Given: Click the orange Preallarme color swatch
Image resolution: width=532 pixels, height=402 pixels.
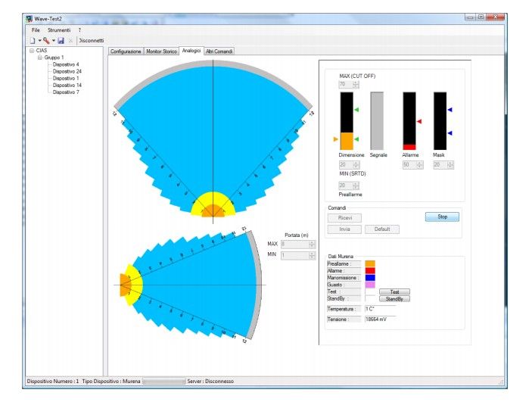Looking at the screenshot, I should (x=370, y=263).
